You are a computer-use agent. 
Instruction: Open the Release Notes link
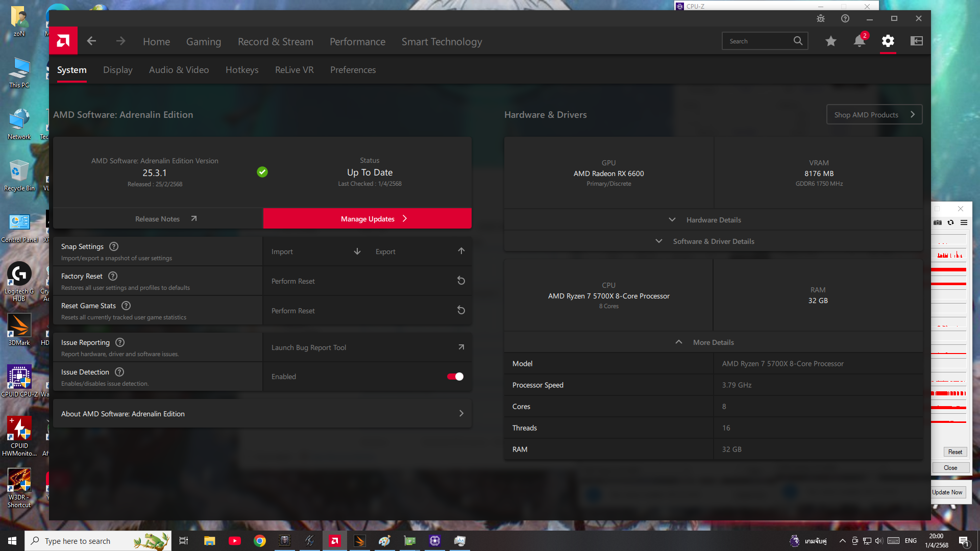pyautogui.click(x=158, y=218)
